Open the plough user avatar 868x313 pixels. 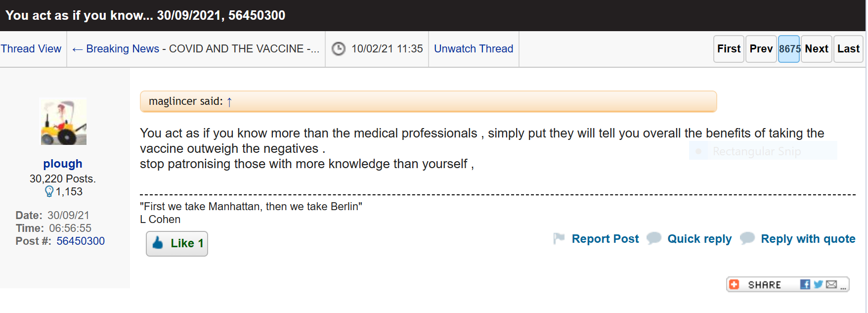click(x=64, y=121)
